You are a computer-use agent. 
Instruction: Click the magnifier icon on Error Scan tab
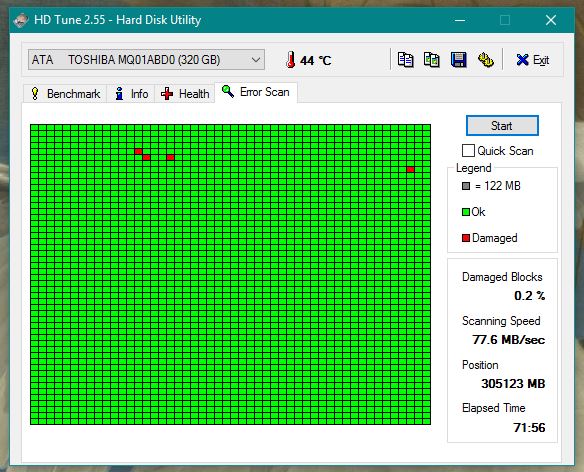[228, 91]
